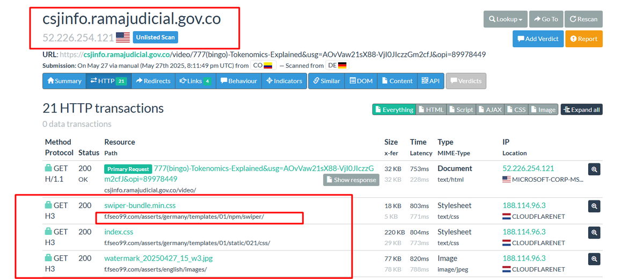Open the watermark_20250427_15_w3.jpg resource link
Image resolution: width=644 pixels, height=279 pixels.
[x=158, y=258]
